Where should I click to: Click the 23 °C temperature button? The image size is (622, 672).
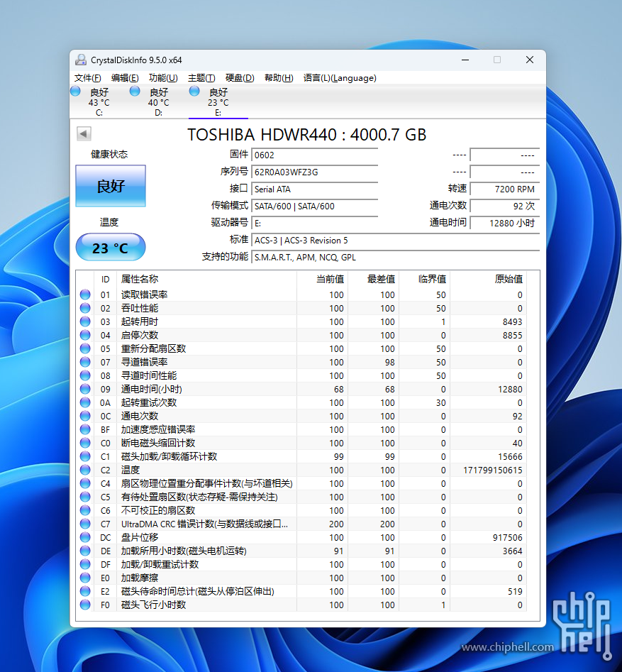tap(111, 247)
